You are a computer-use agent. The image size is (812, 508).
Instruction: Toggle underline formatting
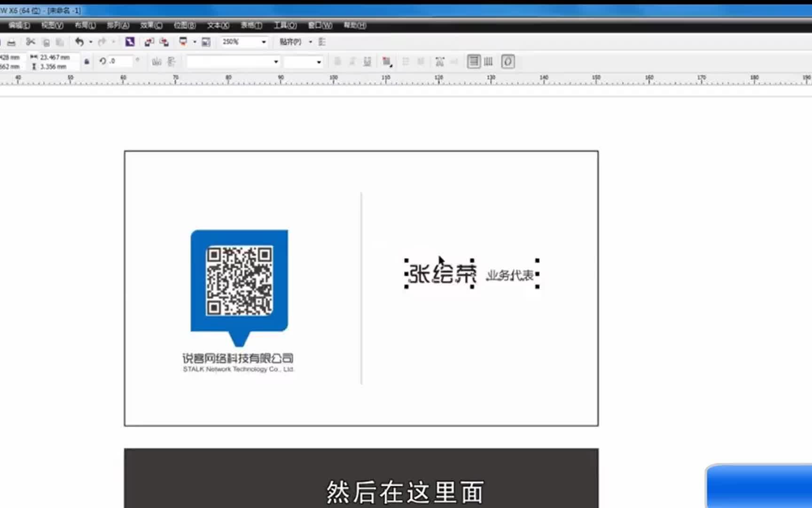[367, 62]
